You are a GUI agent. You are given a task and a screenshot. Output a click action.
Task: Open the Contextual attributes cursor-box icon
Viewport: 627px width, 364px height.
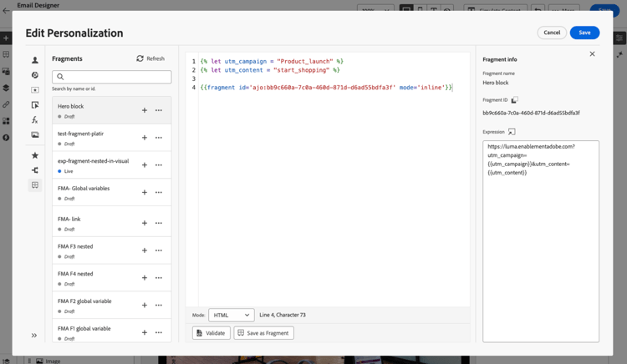35,105
